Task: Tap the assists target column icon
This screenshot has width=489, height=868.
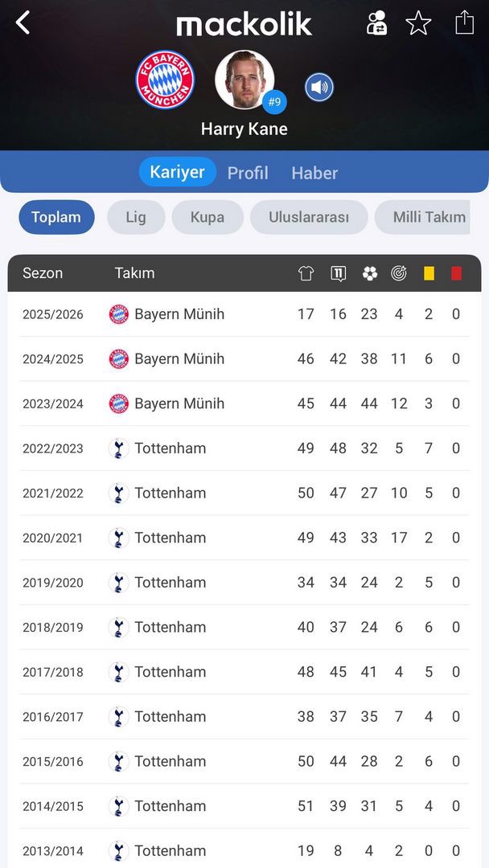Action: [399, 273]
